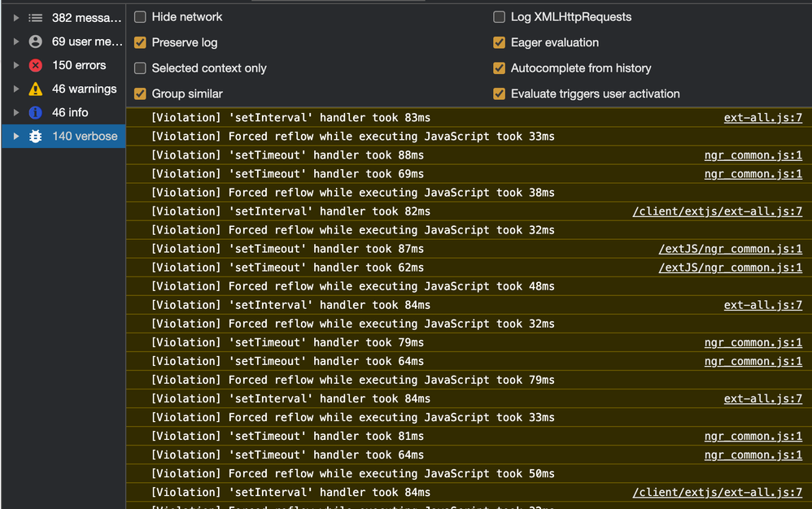Select the 382 messages filter
Screen dimensions: 812x509
point(63,18)
